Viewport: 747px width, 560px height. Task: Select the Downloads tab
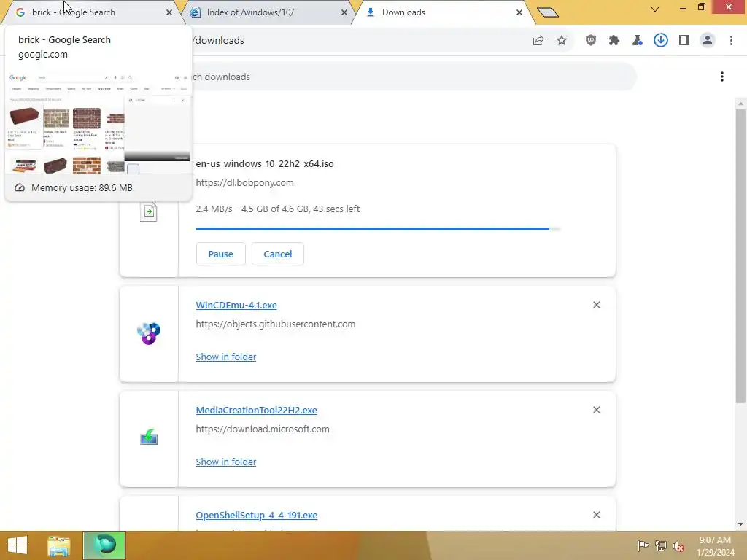[443, 12]
